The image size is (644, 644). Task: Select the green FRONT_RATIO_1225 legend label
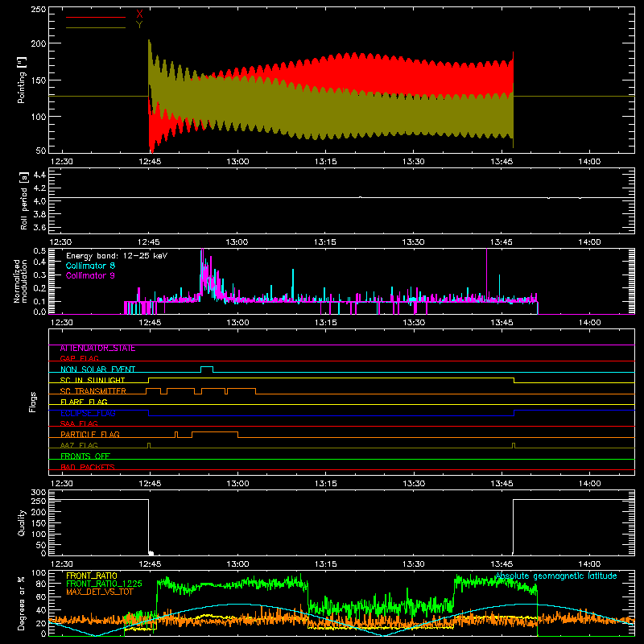105,584
